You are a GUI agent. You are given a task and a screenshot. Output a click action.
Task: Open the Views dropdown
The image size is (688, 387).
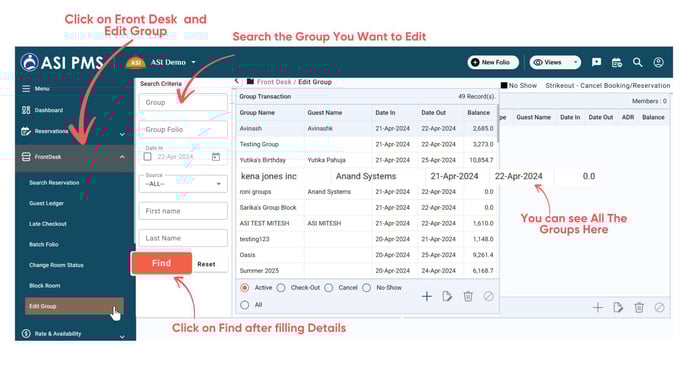click(555, 62)
